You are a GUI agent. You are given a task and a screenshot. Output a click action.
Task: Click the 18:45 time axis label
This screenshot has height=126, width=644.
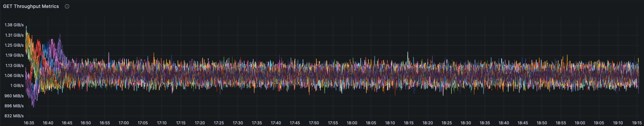(523, 123)
